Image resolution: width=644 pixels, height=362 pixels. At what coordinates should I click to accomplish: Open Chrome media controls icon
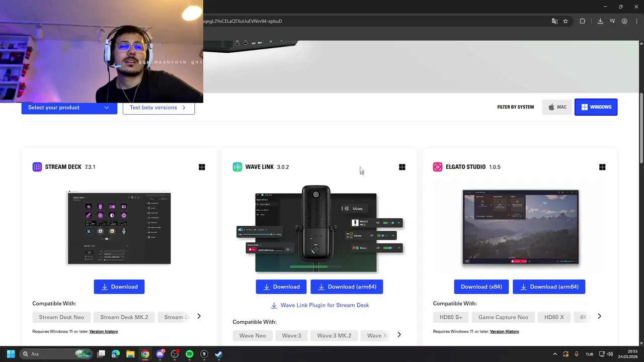tap(612, 21)
